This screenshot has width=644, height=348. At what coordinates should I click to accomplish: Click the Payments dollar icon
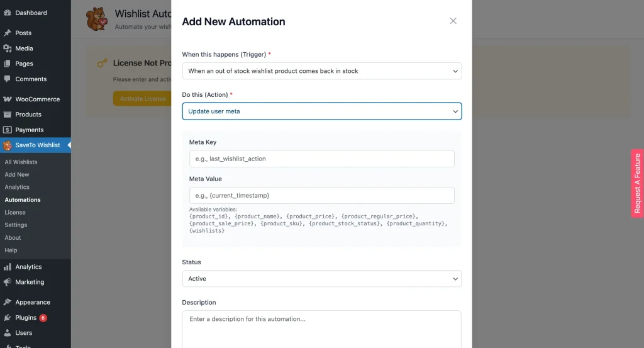click(x=8, y=130)
